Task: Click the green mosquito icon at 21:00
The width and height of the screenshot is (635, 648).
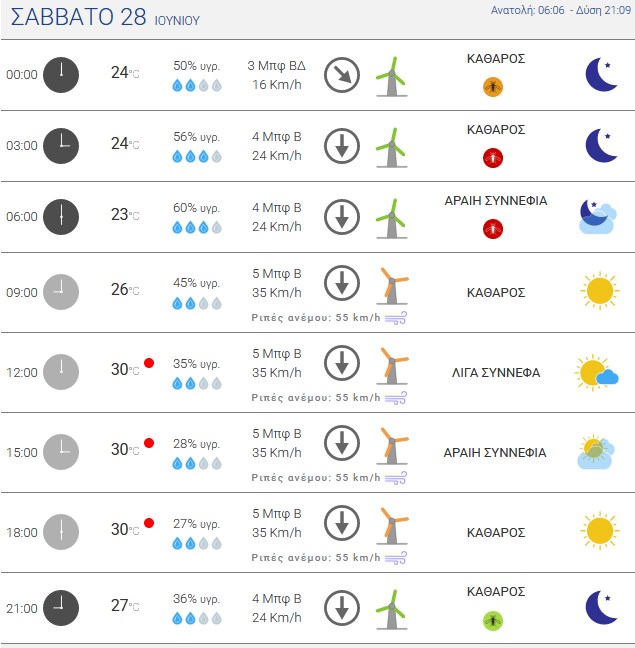Action: tap(493, 620)
